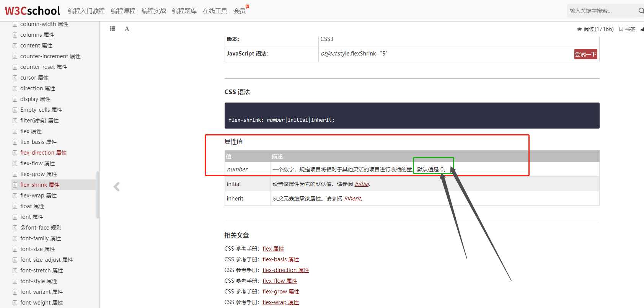Select Empty-cells 属性 in sidebar
Image resolution: width=644 pixels, height=308 pixels.
pos(41,110)
